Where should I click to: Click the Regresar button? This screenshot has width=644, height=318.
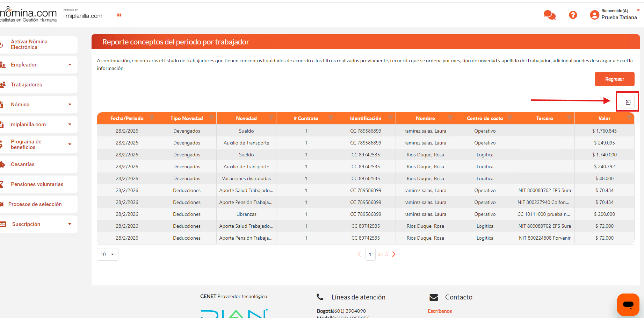(614, 79)
